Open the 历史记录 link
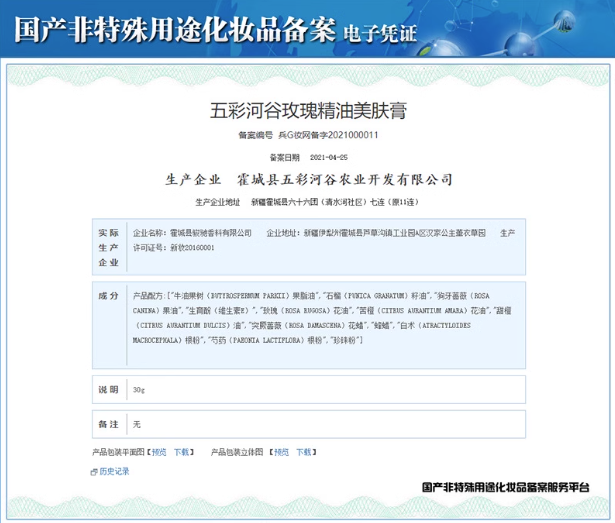This screenshot has height=523, width=615. tap(114, 471)
